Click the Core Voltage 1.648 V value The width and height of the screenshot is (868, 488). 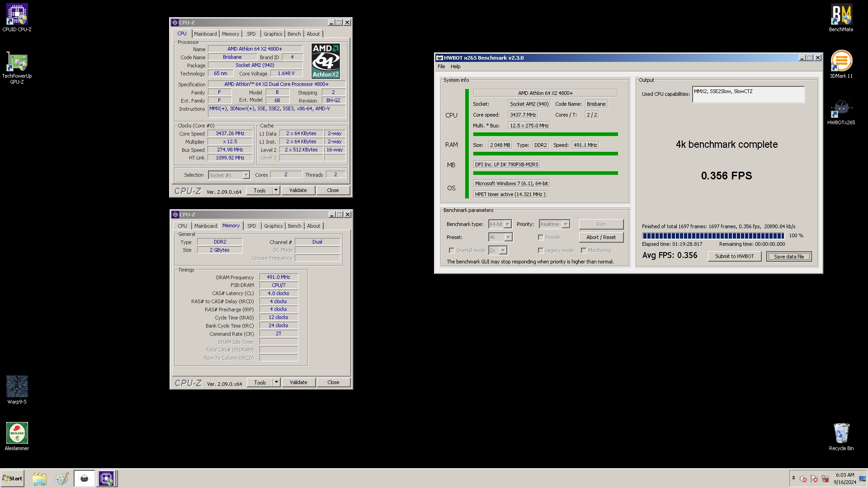point(286,74)
